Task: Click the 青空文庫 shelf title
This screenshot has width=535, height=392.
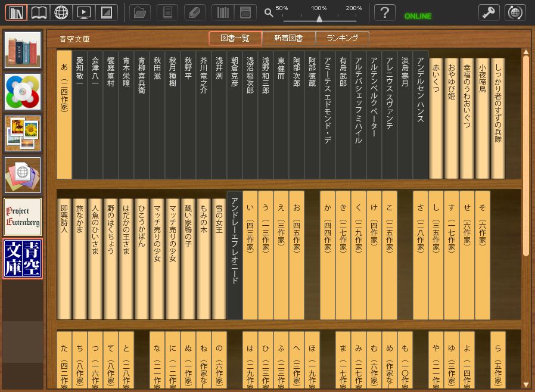Action: pos(74,39)
